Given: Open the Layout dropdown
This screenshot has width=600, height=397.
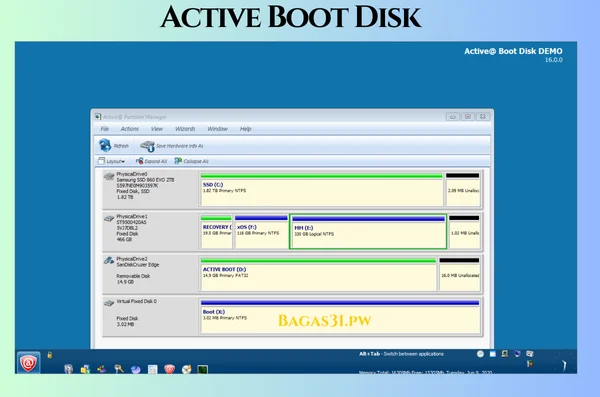Looking at the screenshot, I should [111, 161].
